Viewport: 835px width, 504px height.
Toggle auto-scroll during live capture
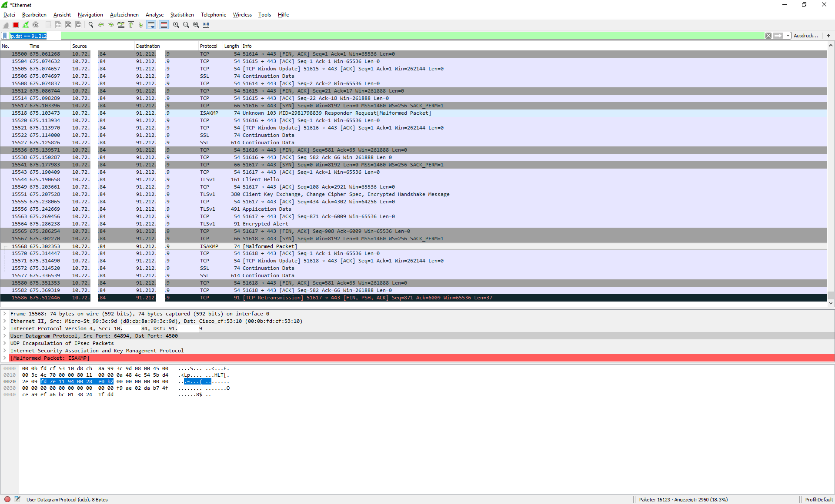click(x=151, y=25)
